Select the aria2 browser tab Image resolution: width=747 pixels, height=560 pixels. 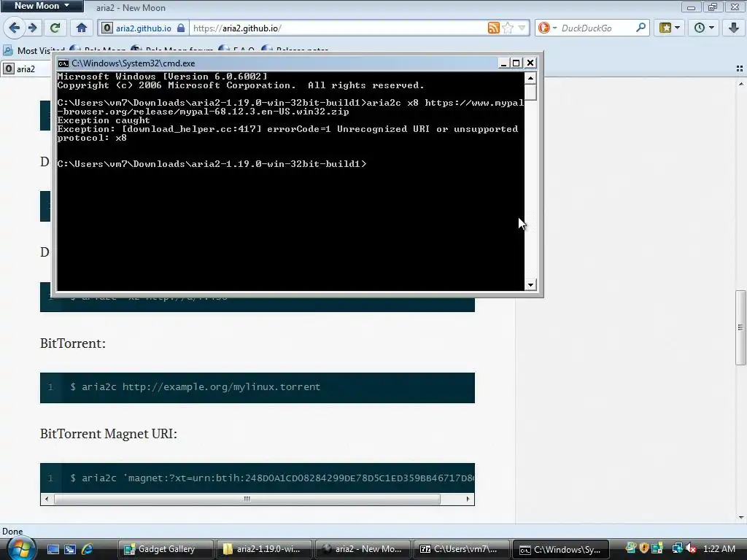click(x=26, y=69)
